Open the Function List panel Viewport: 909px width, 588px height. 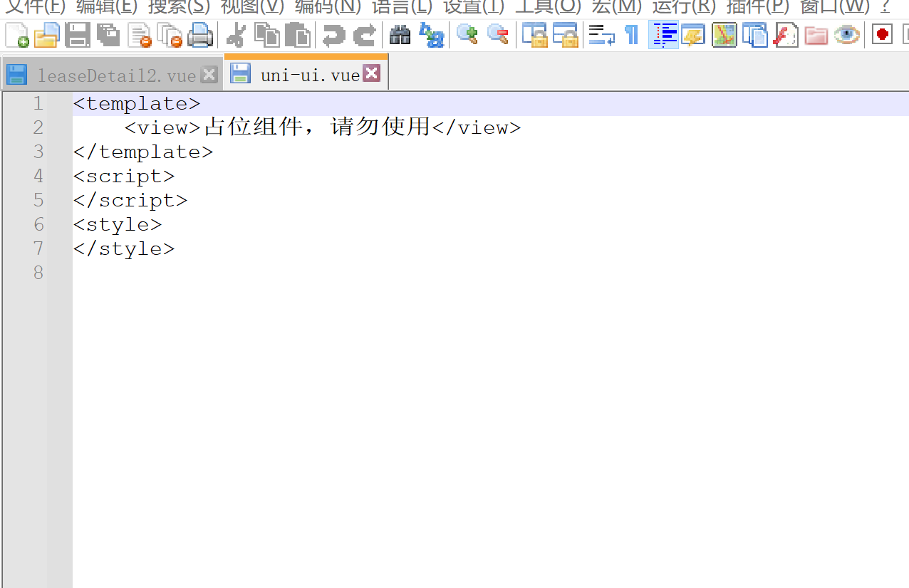(x=786, y=35)
